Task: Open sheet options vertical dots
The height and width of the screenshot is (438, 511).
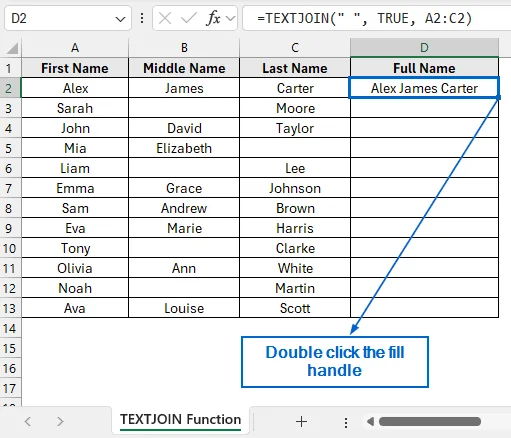Action: pyautogui.click(x=346, y=422)
